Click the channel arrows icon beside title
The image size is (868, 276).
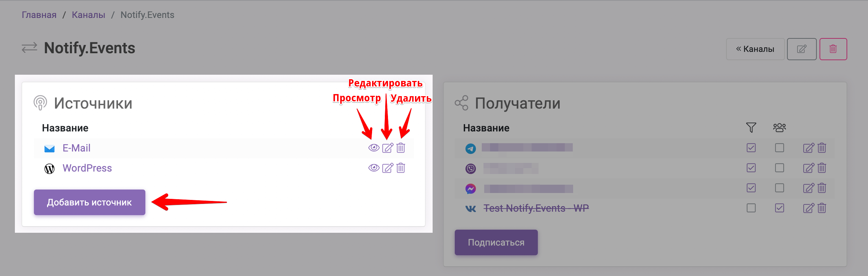tap(29, 48)
